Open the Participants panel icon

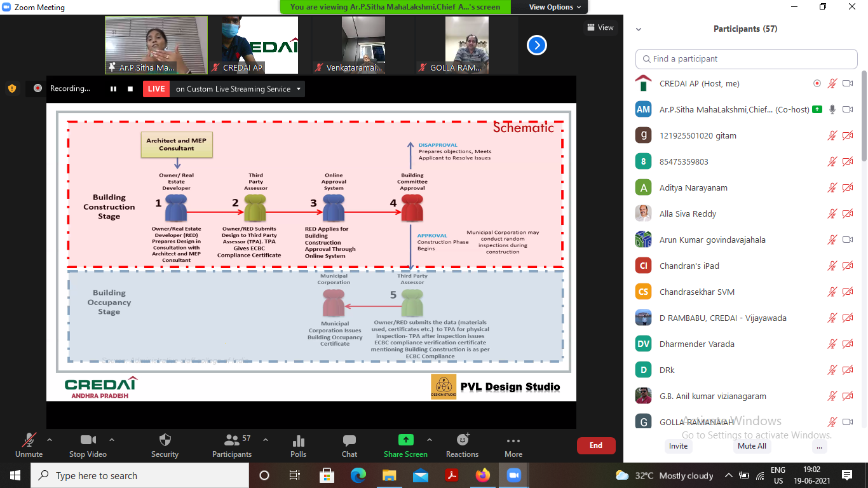pyautogui.click(x=232, y=440)
